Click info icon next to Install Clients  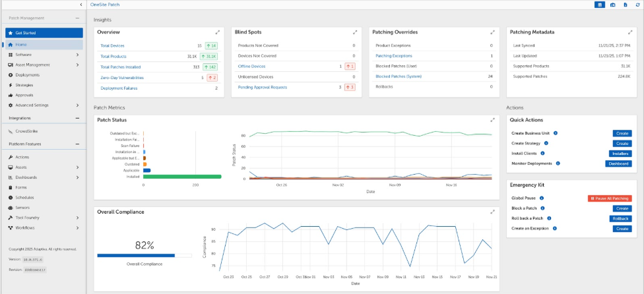[546, 153]
